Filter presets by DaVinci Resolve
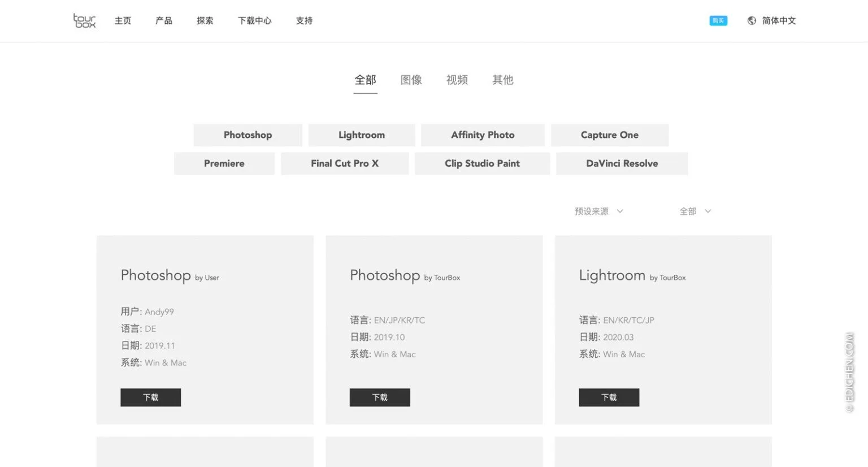Viewport: 868px width, 467px height. click(622, 163)
